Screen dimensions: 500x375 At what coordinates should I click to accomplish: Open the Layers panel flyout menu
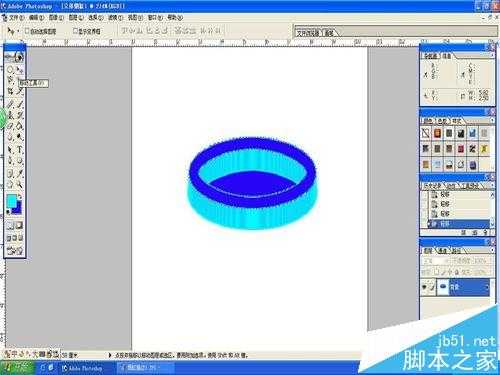tap(492, 250)
